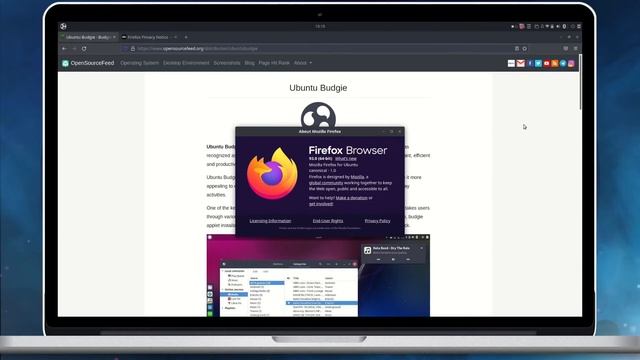Click the get involved link
This screenshot has height=360, width=640.
click(321, 204)
